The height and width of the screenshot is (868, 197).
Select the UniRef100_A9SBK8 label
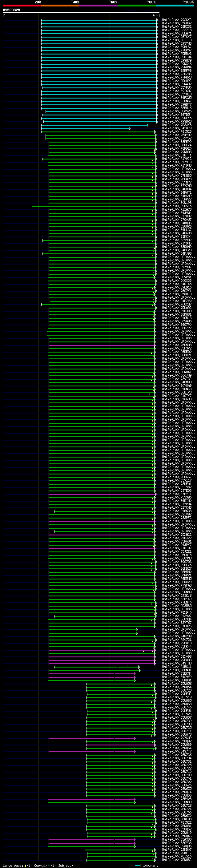[177, 121]
